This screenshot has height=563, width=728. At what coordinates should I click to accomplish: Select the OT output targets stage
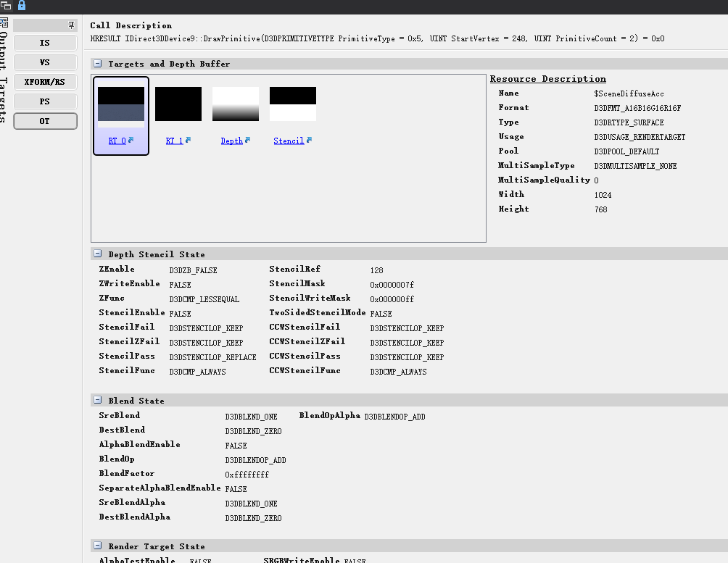[x=45, y=121]
